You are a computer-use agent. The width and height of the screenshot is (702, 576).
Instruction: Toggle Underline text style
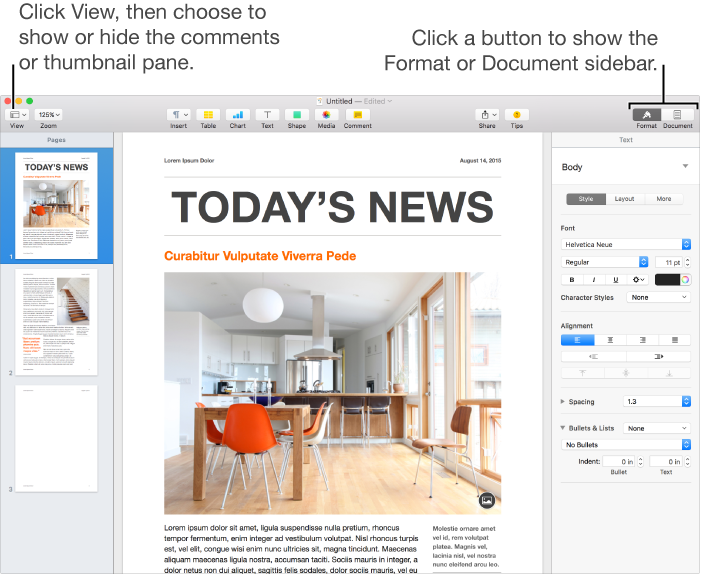(616, 280)
